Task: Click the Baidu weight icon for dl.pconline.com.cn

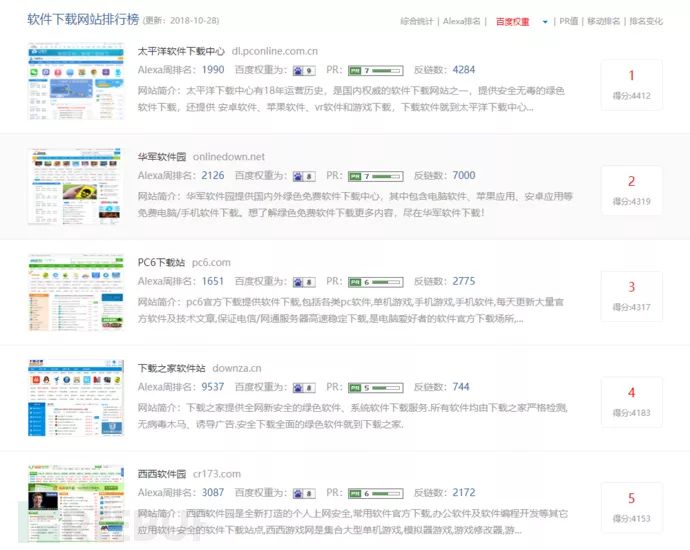Action: coord(304,70)
